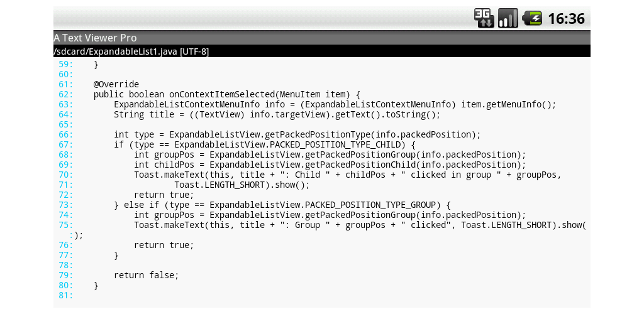
Task: Select the @Override annotation text
Action: (116, 84)
